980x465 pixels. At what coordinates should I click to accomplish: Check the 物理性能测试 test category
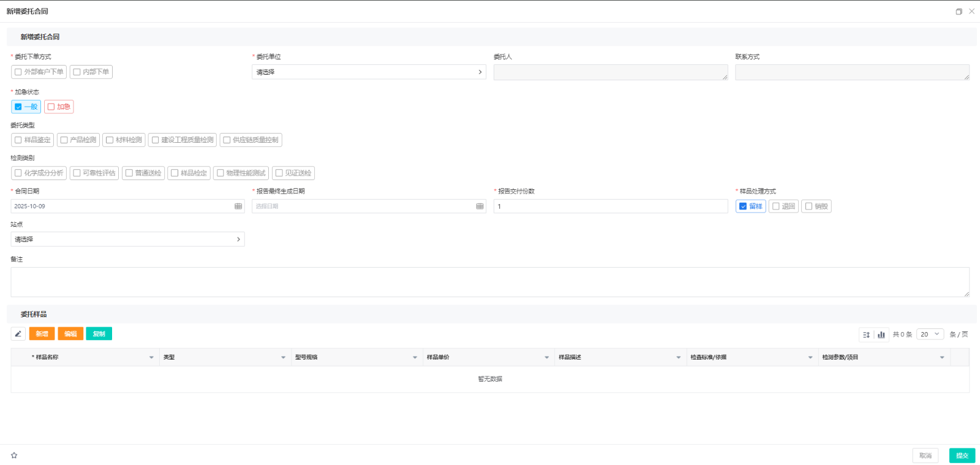(241, 173)
